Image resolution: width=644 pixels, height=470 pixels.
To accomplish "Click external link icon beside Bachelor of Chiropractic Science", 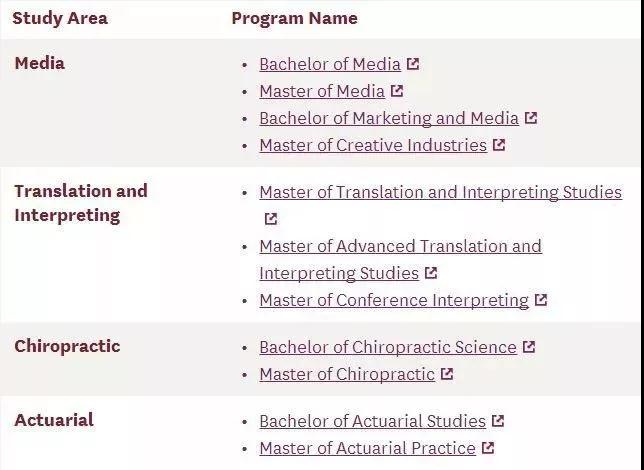I will pos(529,347).
